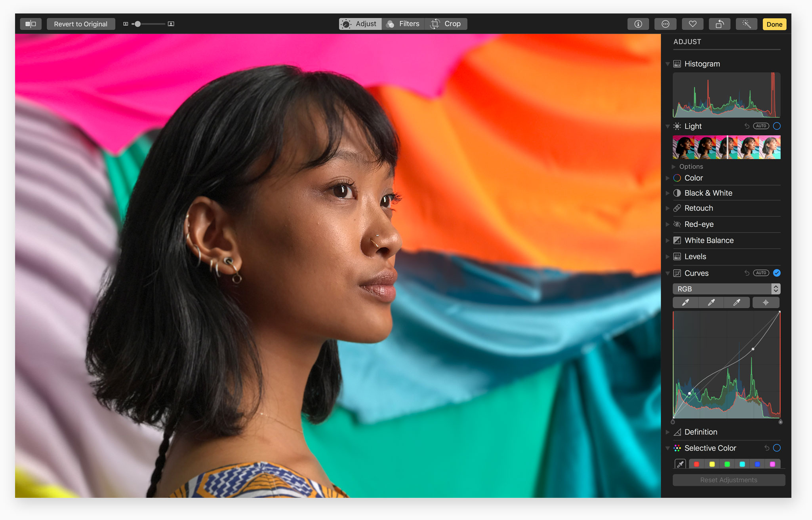Switch to the Crop tab

point(446,24)
